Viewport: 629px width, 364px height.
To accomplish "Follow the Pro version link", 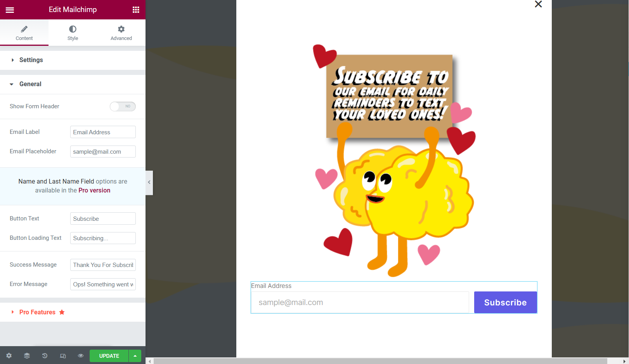I will pos(94,191).
